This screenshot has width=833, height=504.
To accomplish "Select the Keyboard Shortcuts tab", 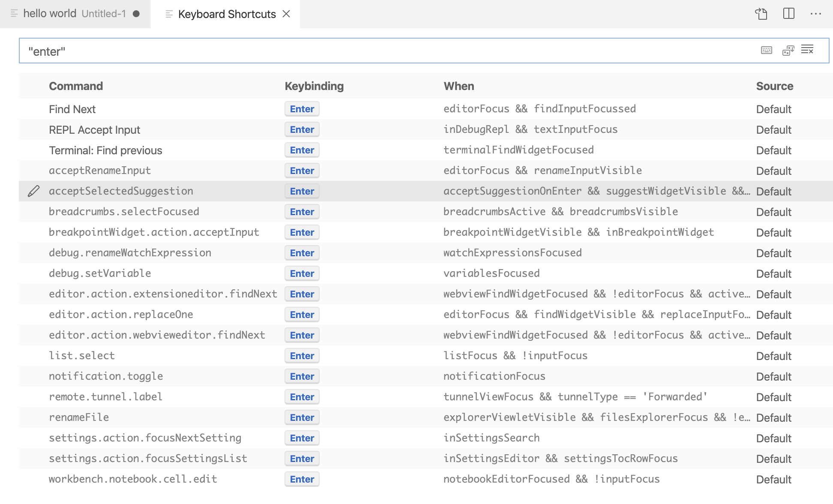I will coord(226,14).
